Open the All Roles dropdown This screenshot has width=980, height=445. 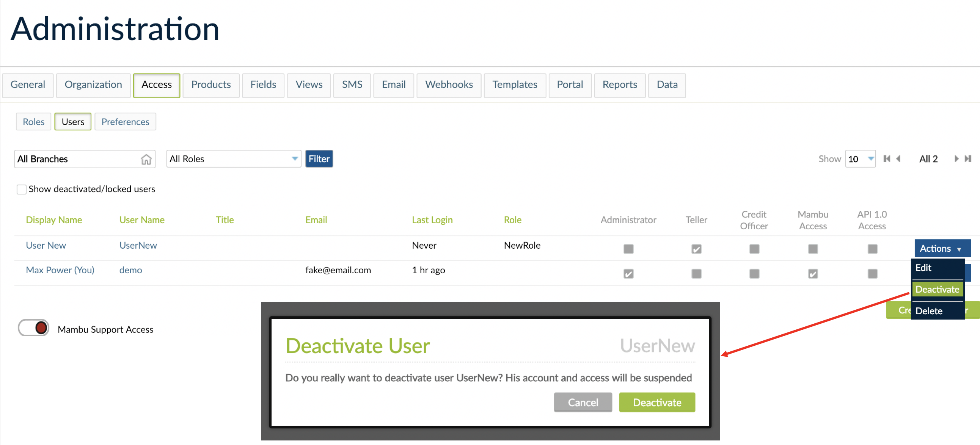[233, 158]
